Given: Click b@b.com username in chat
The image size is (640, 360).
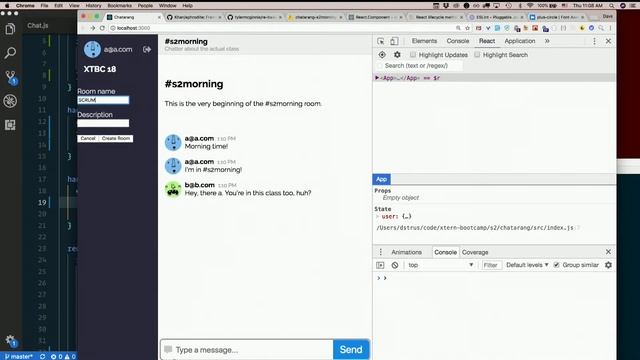Looking at the screenshot, I should [x=200, y=185].
